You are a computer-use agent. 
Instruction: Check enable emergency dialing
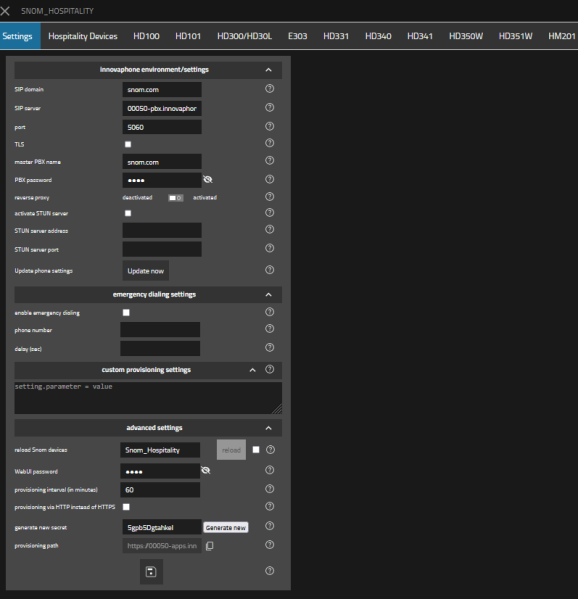[x=126, y=312]
